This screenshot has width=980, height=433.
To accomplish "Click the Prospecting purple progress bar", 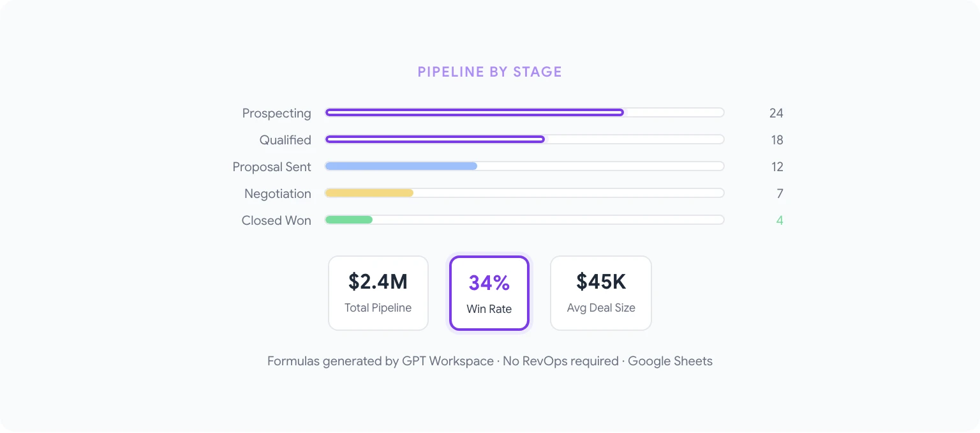I will click(x=474, y=112).
